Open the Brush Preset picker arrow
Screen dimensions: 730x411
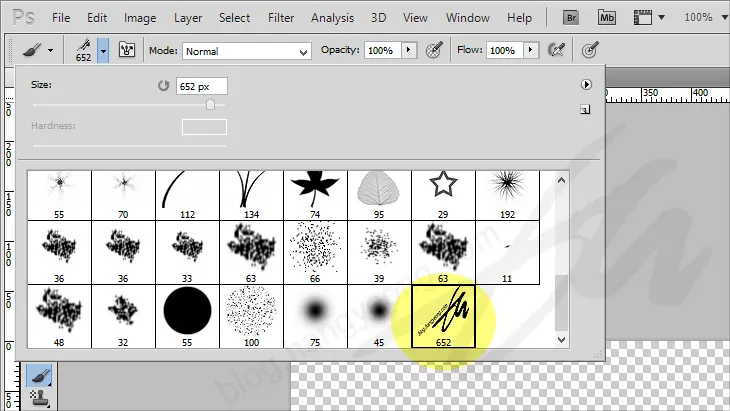tap(104, 50)
